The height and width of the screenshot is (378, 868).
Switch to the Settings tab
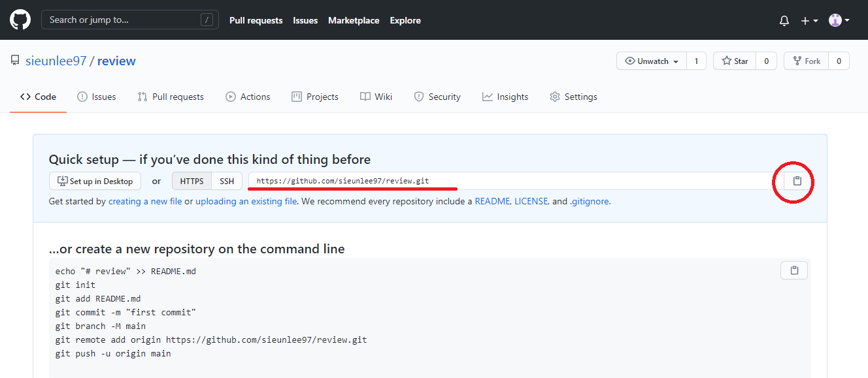point(573,97)
